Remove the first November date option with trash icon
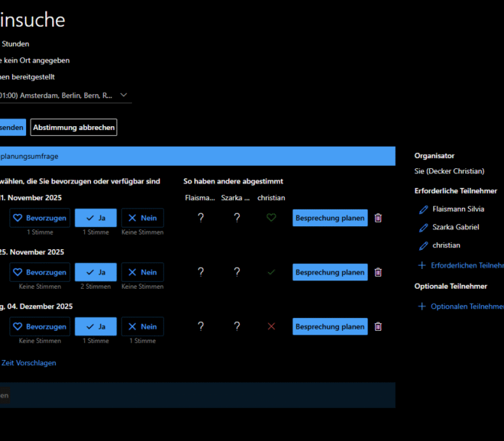Image resolution: width=504 pixels, height=441 pixels. (378, 218)
